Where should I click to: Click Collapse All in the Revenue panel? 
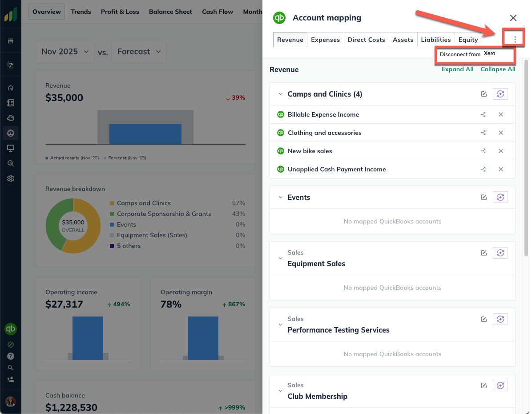pyautogui.click(x=498, y=69)
